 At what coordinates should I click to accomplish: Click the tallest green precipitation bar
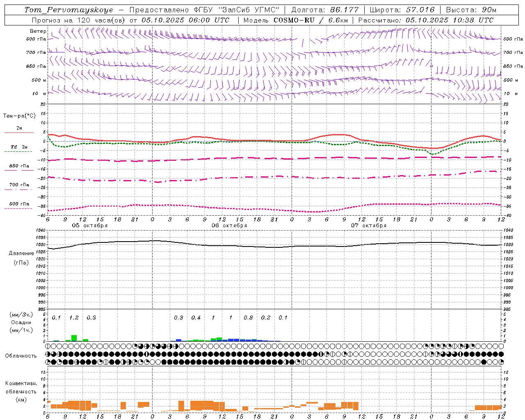(74, 338)
